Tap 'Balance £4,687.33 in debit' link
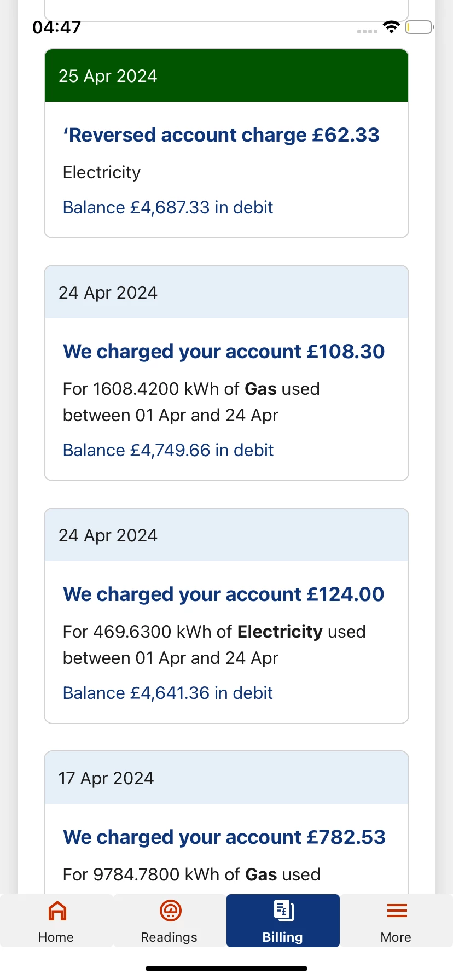This screenshot has height=980, width=453. pyautogui.click(x=168, y=208)
